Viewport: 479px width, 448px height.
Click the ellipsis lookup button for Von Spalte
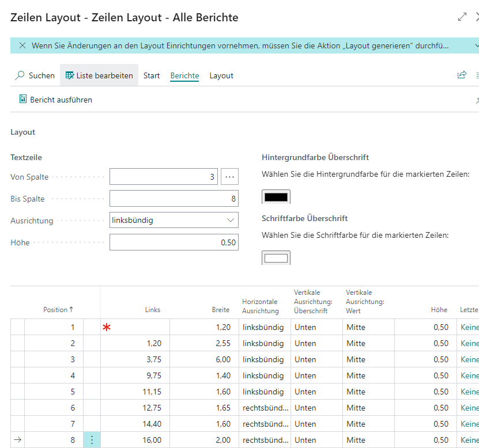coord(229,177)
